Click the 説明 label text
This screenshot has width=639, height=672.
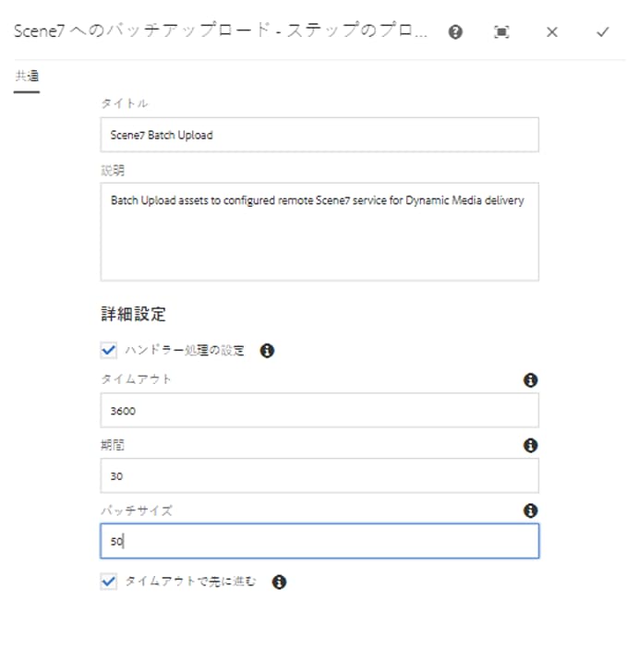(113, 171)
